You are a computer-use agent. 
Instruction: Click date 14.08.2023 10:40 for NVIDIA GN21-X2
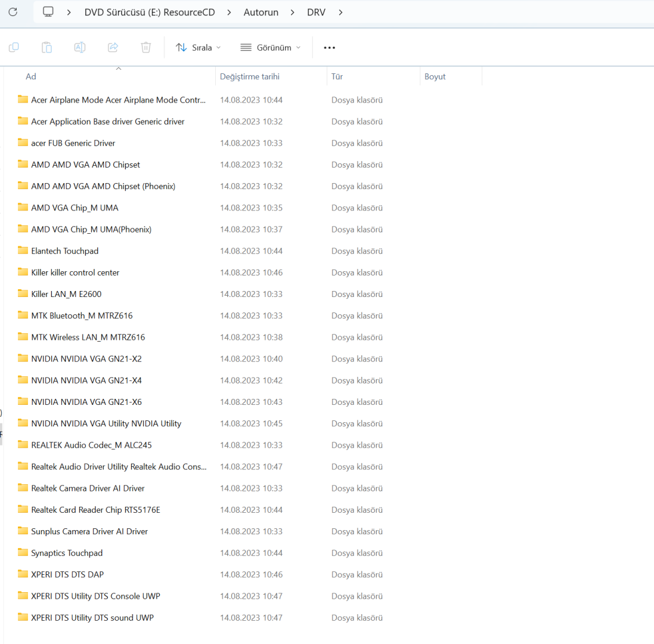(251, 359)
